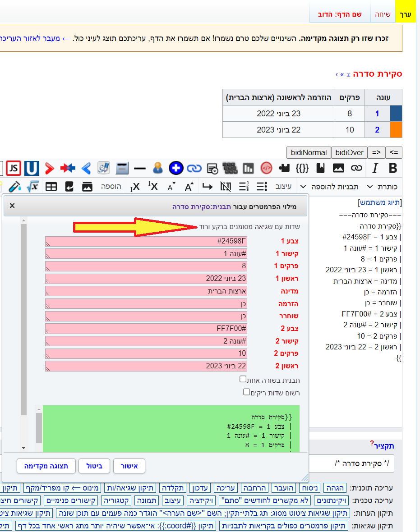Insert a math formula using the root-x icon
Image resolution: width=420 pixels, height=532 pixels.
(x=33, y=187)
